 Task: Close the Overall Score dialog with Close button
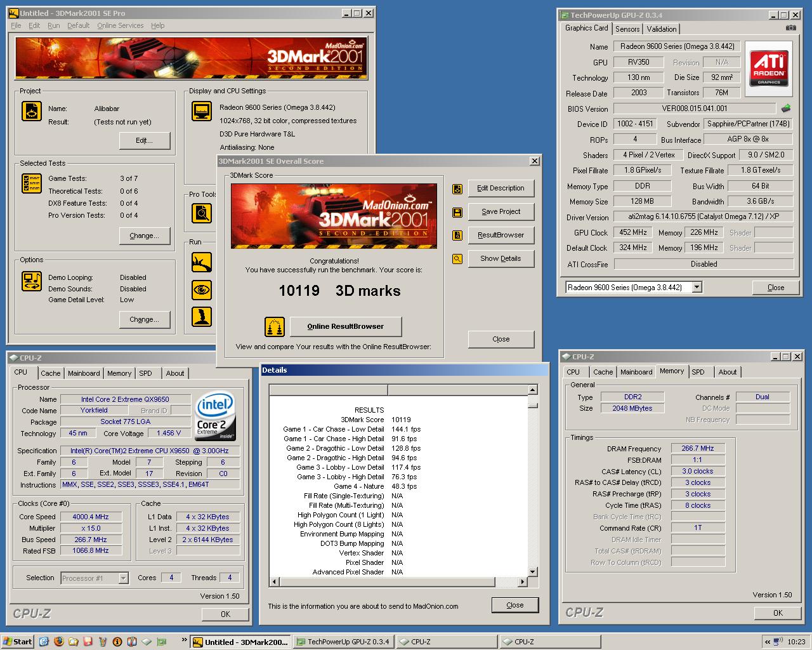point(501,339)
